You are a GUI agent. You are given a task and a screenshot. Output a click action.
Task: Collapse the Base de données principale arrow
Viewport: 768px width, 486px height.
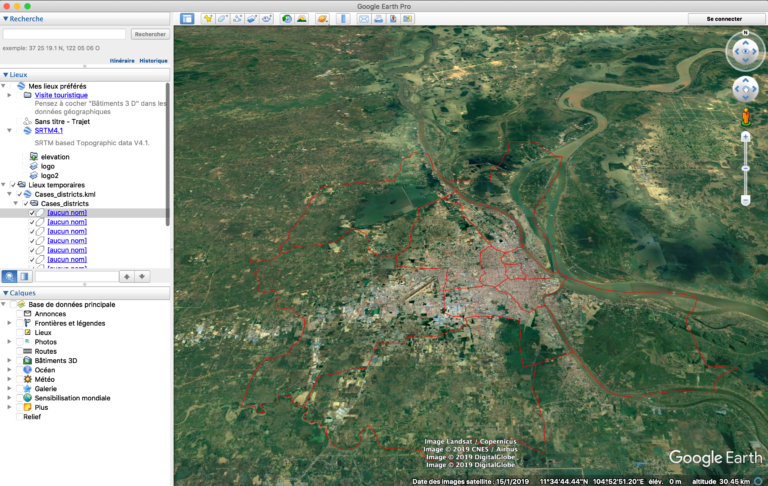click(3, 304)
